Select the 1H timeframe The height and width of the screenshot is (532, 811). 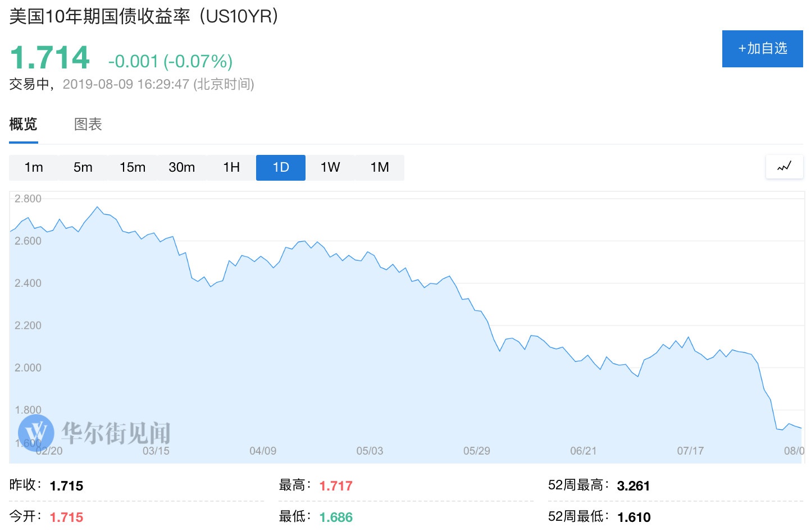coord(231,167)
